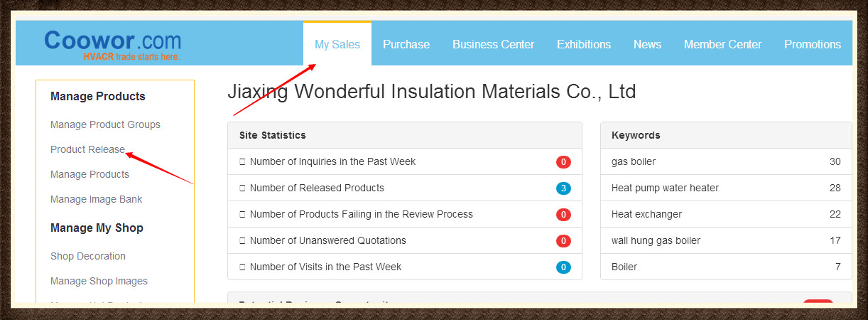Select the Promotions tab
This screenshot has height=320, width=868.
click(x=813, y=44)
